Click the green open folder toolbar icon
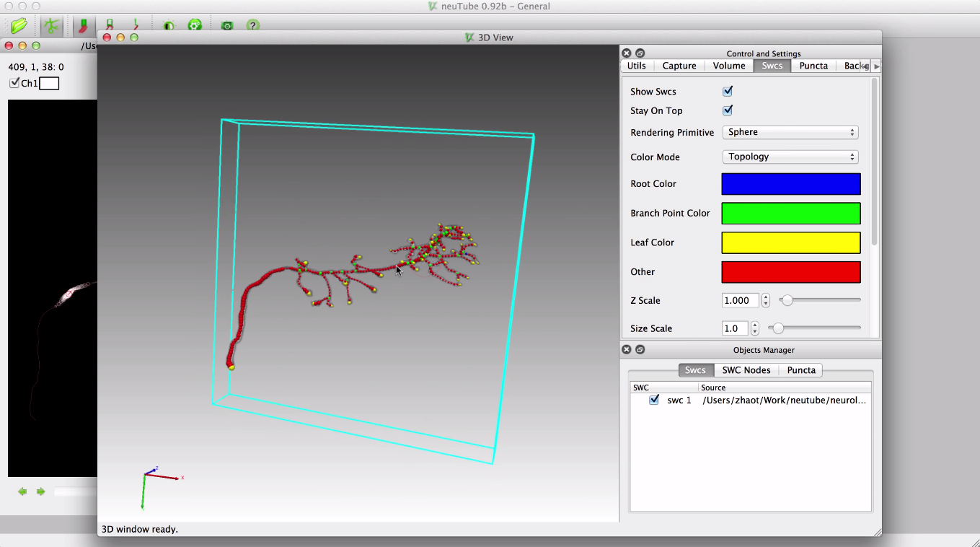 19,26
